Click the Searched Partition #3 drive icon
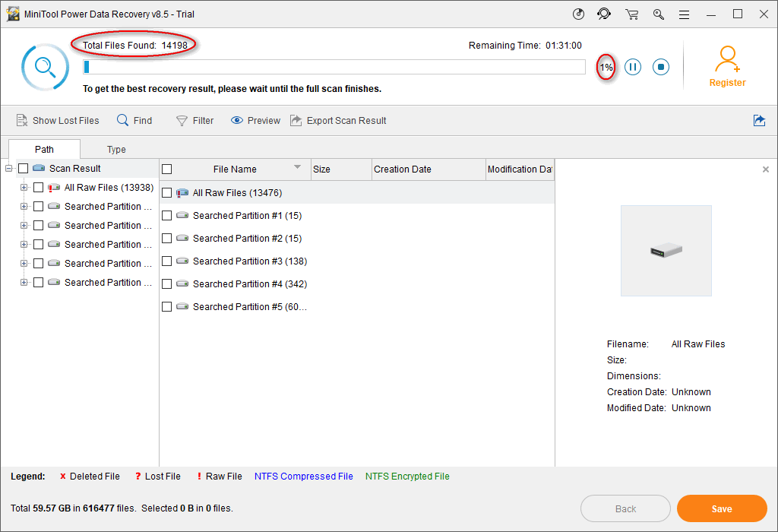The width and height of the screenshot is (778, 532). tap(182, 261)
